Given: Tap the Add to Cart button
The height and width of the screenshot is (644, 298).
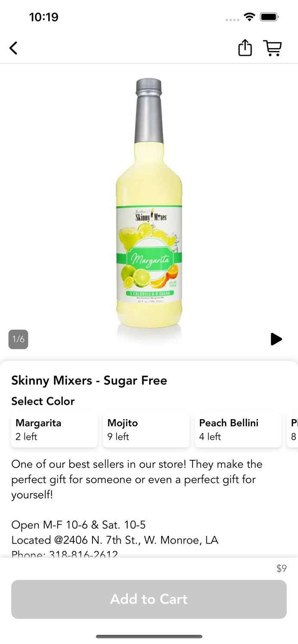Looking at the screenshot, I should (x=149, y=599).
